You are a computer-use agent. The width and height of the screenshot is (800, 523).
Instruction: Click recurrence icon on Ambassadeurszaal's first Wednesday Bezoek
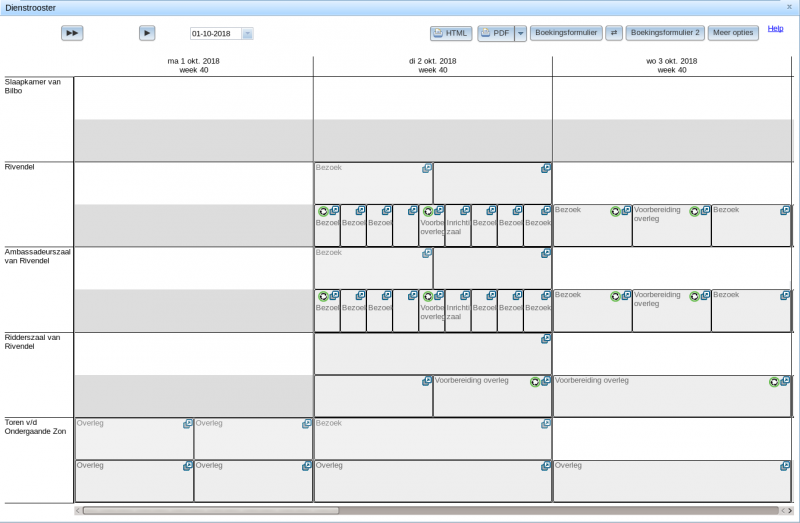click(x=615, y=296)
